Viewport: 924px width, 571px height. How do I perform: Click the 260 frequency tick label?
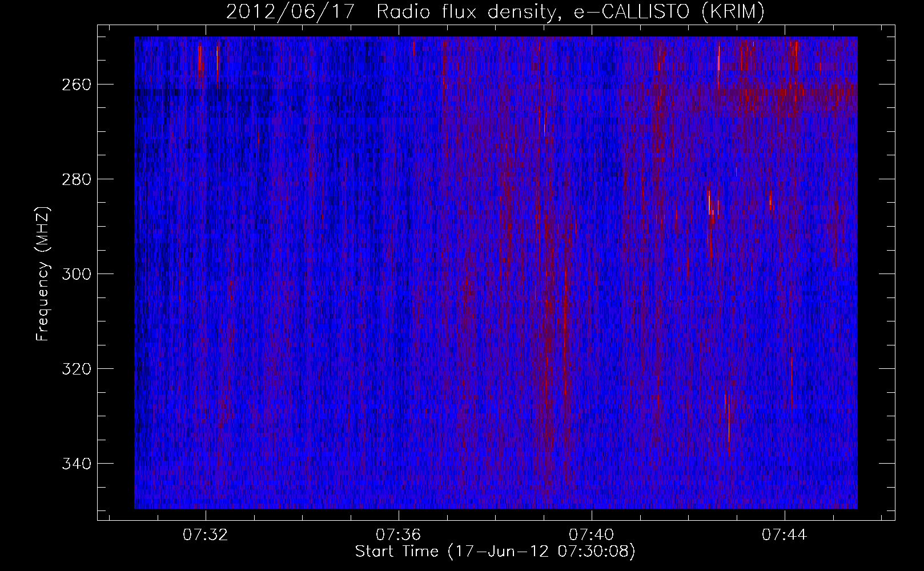[x=75, y=85]
